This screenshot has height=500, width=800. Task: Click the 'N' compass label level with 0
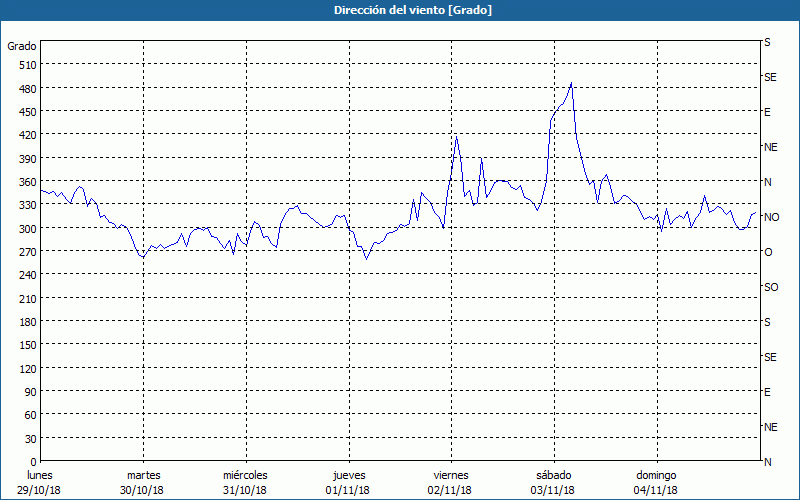(x=768, y=462)
